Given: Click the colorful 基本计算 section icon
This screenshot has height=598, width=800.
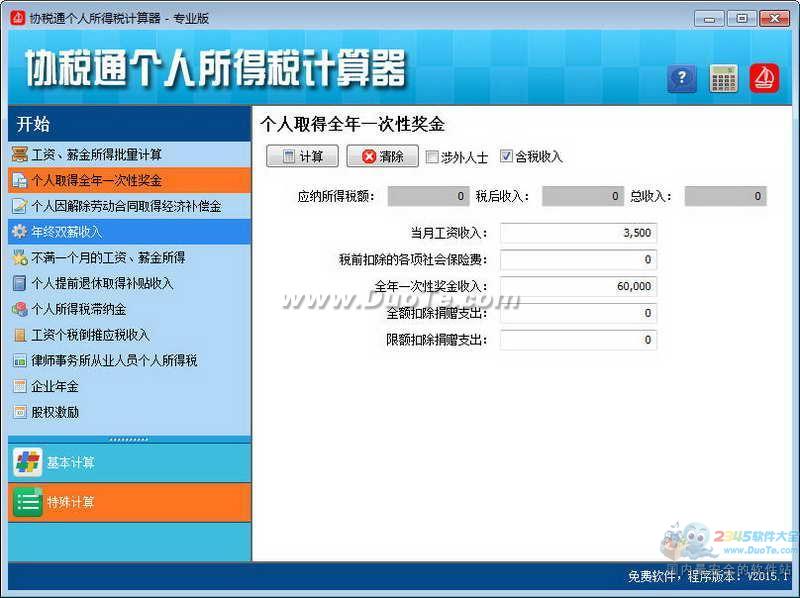Looking at the screenshot, I should point(28,463).
